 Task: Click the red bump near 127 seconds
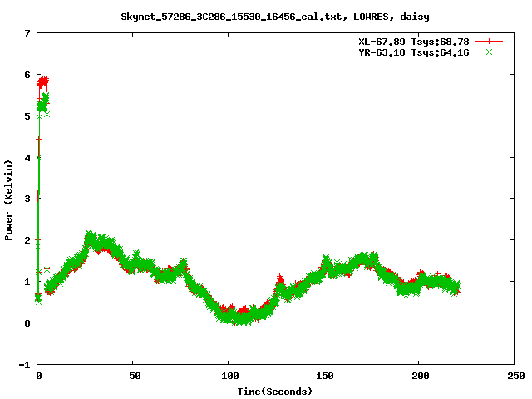[x=280, y=279]
